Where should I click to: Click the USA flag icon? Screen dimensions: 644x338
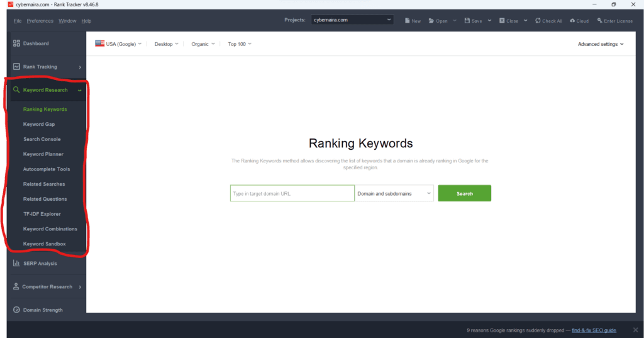click(x=100, y=43)
